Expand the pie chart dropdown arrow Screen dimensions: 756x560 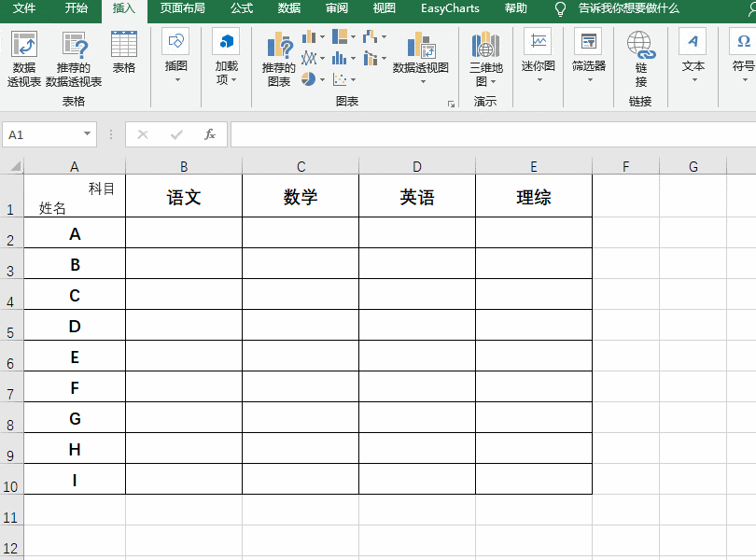322,79
